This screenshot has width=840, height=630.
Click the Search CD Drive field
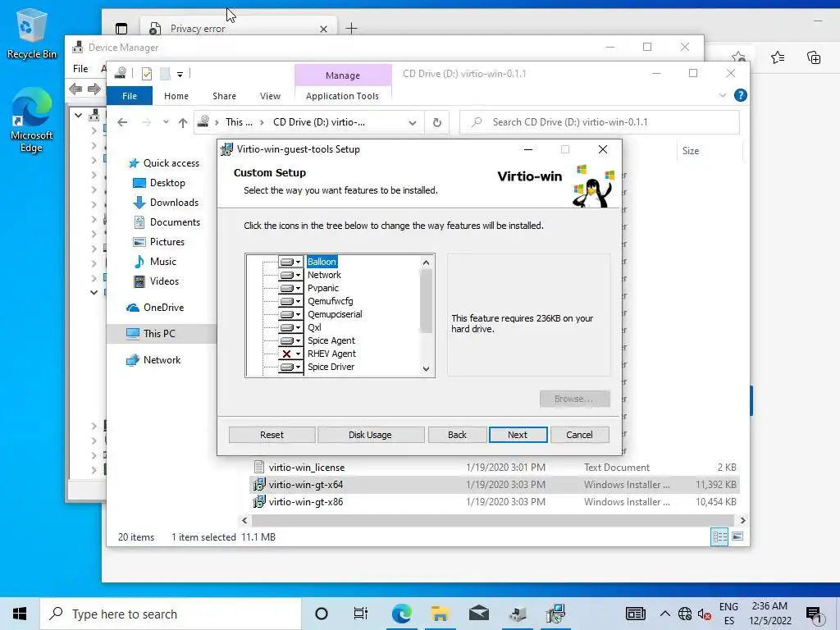point(600,122)
